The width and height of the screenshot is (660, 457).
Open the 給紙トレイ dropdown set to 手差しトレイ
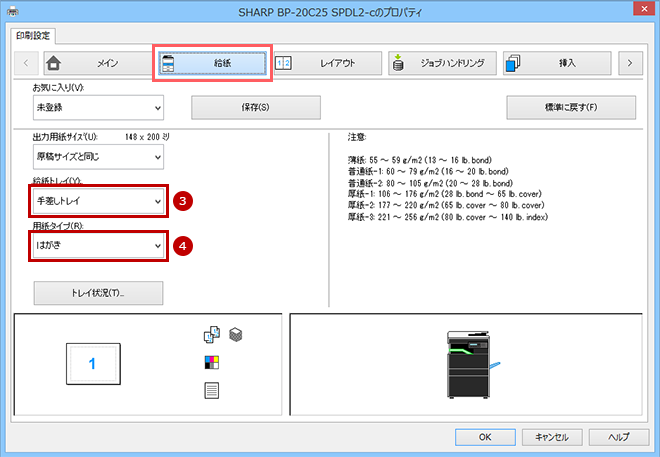98,201
